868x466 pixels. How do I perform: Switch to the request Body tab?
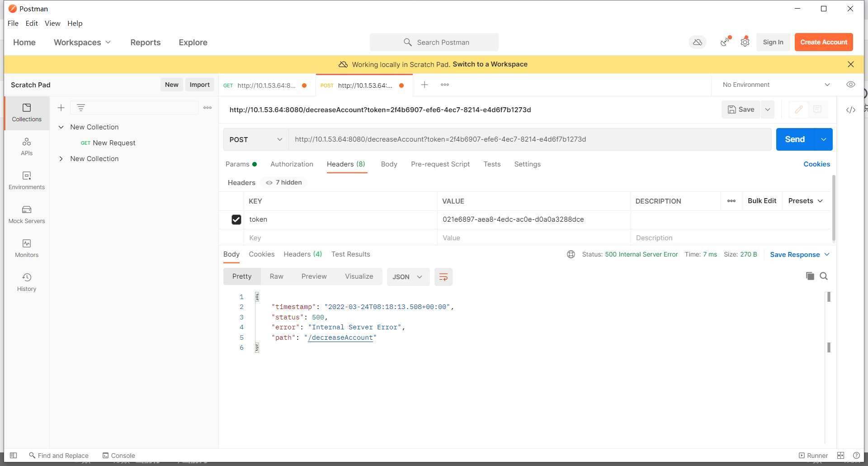(x=389, y=164)
